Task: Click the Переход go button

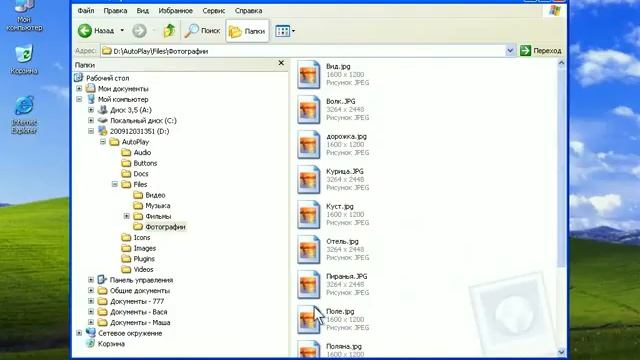Action: (x=541, y=51)
